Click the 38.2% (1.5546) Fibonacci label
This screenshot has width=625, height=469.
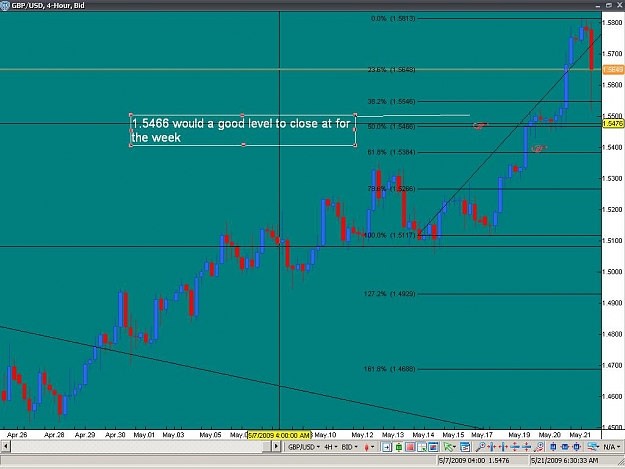[391, 102]
